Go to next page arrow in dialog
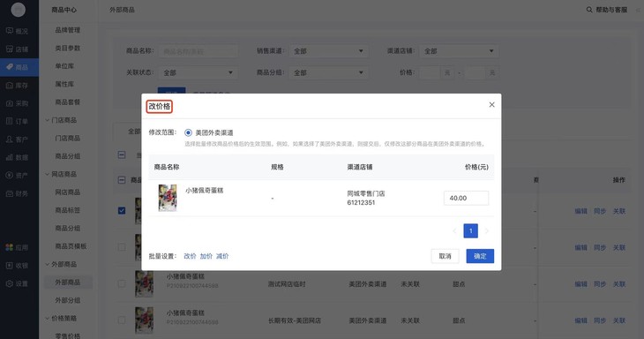The width and height of the screenshot is (644, 339). point(487,231)
